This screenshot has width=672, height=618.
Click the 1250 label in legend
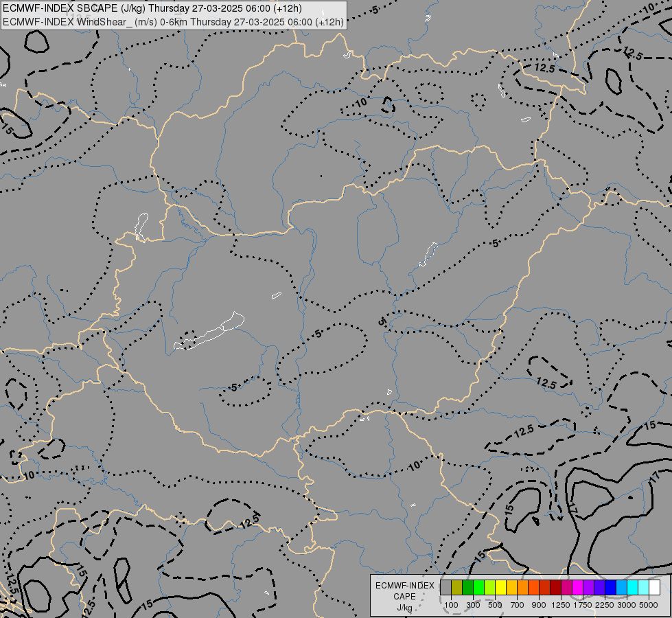click(x=561, y=605)
